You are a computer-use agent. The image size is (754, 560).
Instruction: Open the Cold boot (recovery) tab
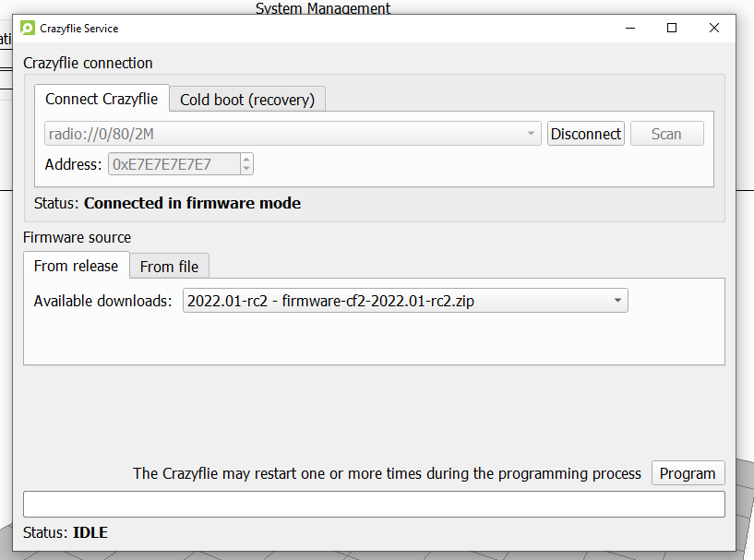(x=247, y=100)
